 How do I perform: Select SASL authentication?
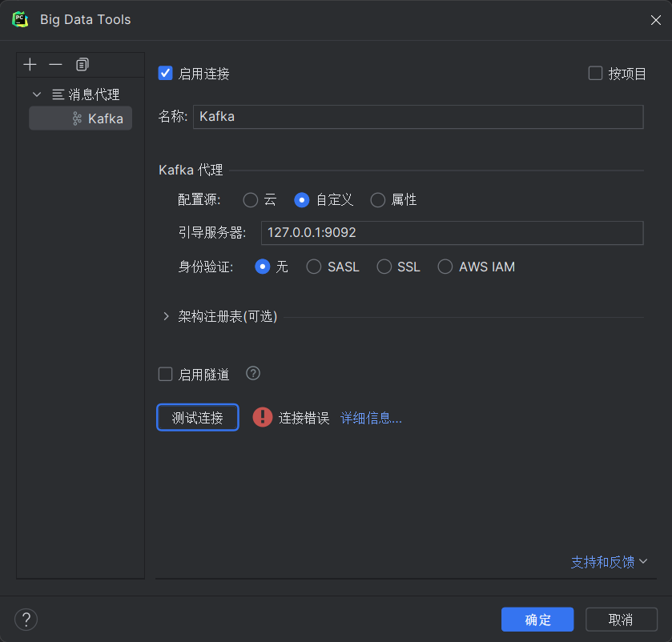click(314, 267)
